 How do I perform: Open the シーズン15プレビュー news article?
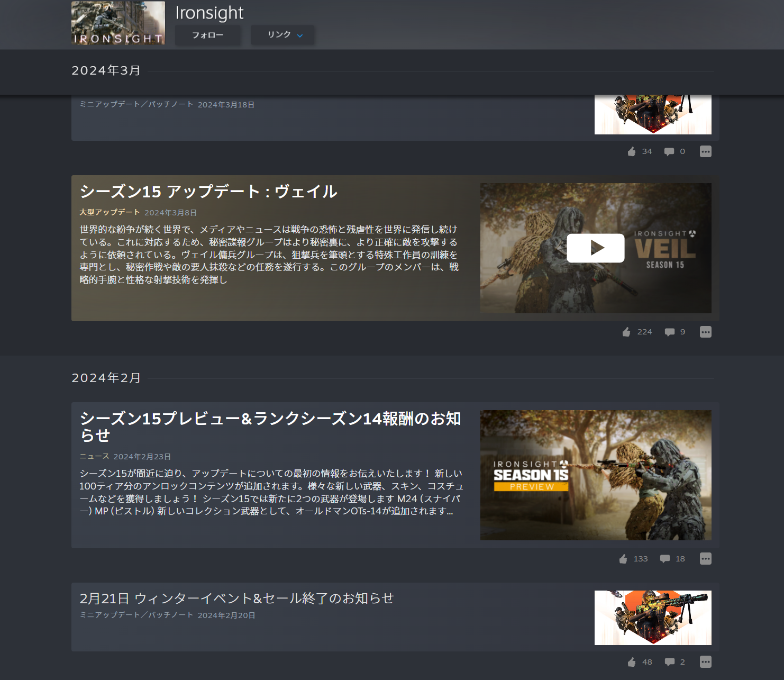tap(270, 427)
